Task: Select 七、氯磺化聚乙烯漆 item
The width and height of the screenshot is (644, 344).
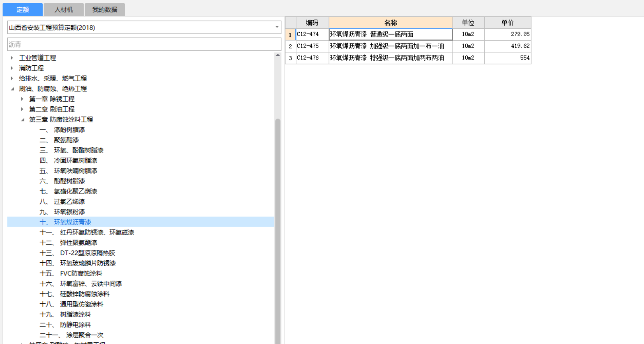Action: (x=69, y=191)
